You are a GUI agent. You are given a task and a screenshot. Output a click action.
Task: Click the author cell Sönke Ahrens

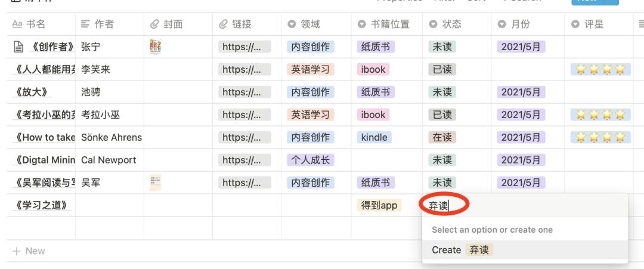pos(110,137)
